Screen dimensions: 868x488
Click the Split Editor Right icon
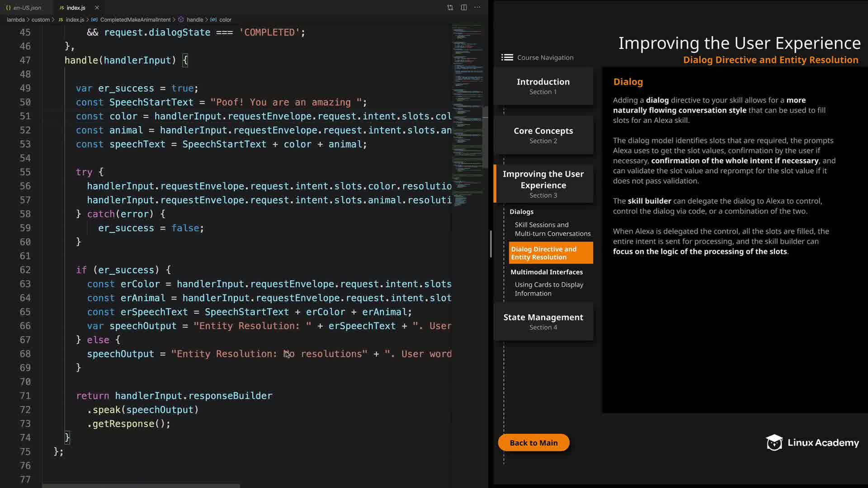(x=464, y=8)
